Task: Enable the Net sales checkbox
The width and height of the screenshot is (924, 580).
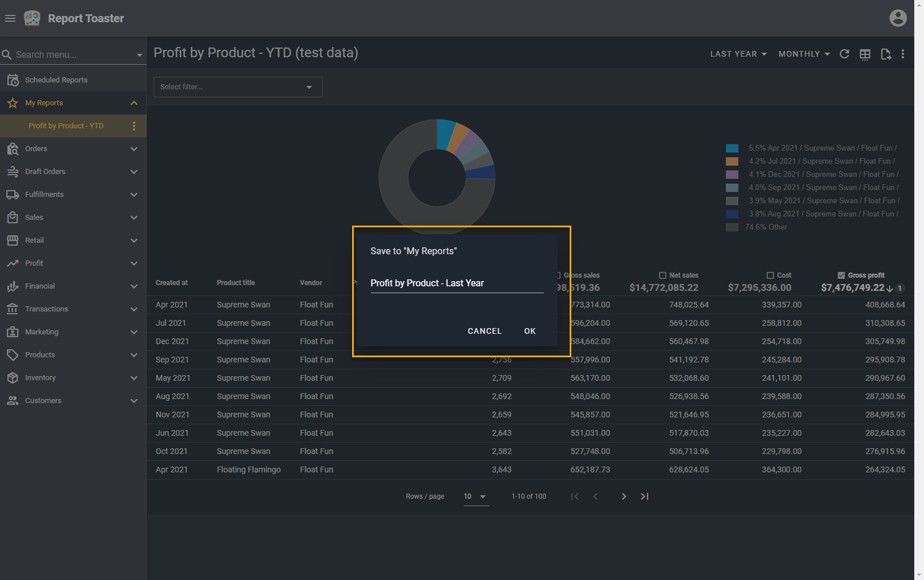Action: point(662,275)
